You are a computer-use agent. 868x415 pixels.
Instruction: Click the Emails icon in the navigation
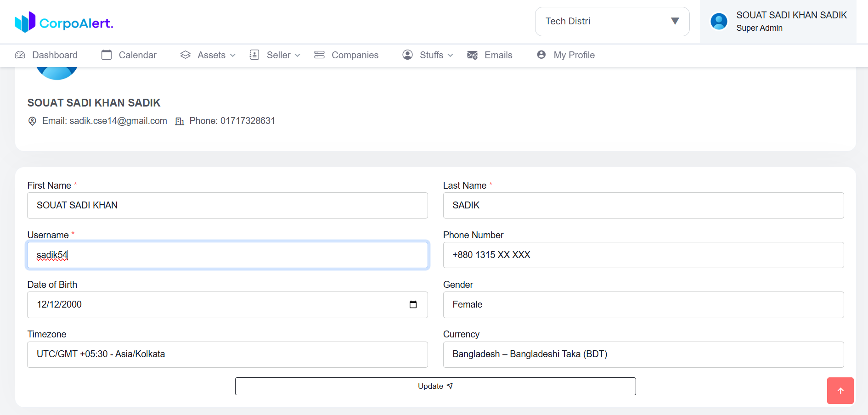point(472,55)
